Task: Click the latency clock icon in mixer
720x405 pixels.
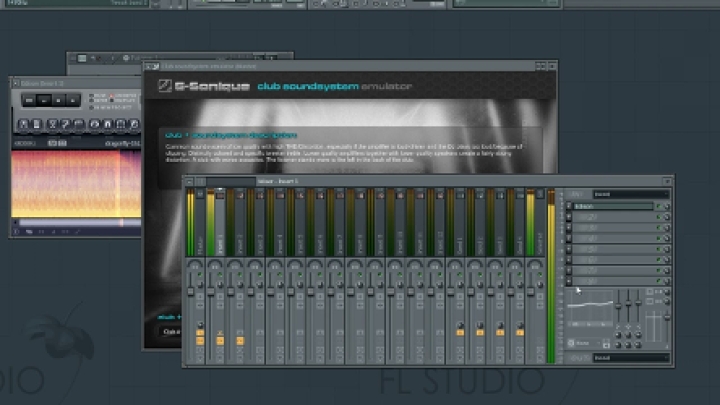Action: point(571,343)
